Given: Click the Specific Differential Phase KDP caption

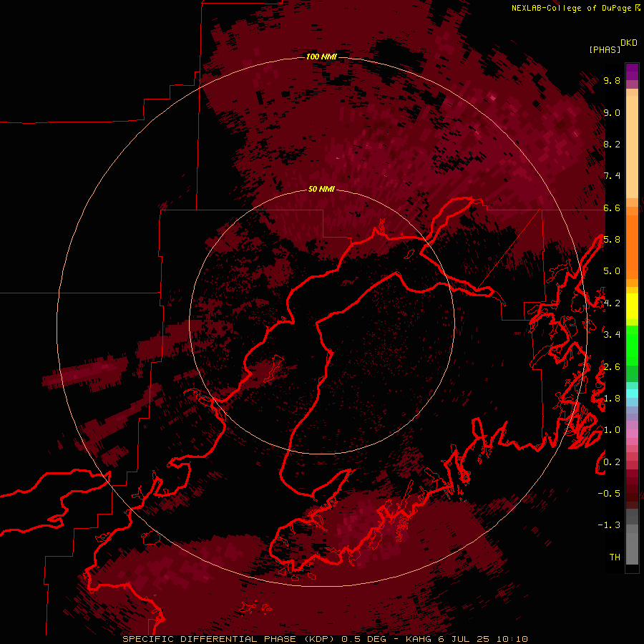Looking at the screenshot, I should coord(326,639).
